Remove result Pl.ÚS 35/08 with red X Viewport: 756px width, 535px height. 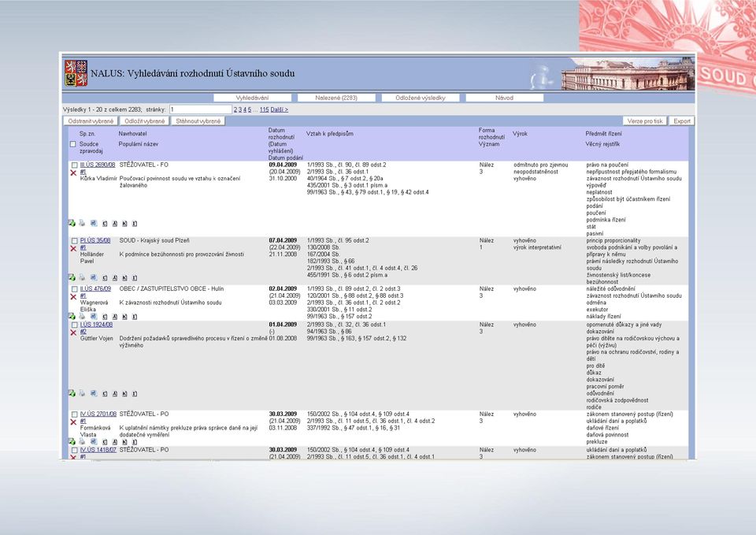tap(73, 248)
